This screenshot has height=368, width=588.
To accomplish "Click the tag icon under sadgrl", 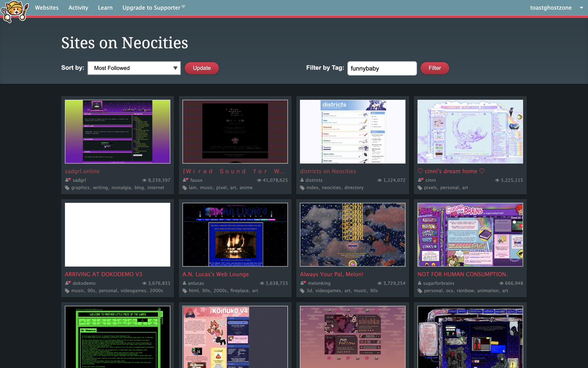I will (x=67, y=188).
